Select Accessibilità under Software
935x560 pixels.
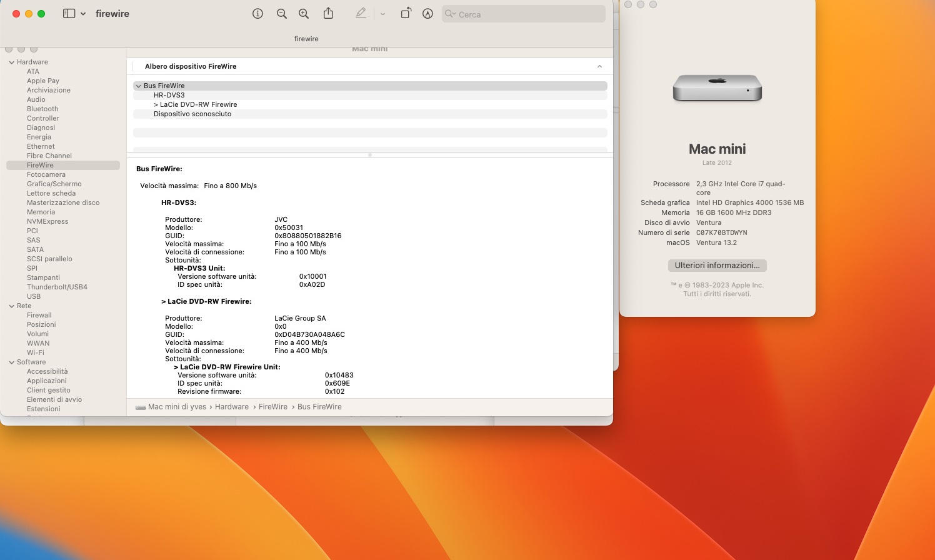tap(47, 372)
